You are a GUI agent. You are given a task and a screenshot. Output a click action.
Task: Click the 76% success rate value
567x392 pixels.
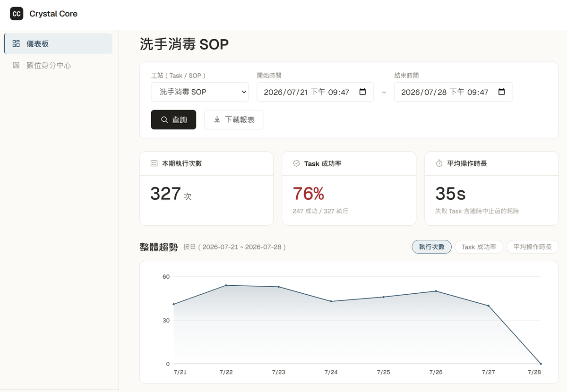click(309, 194)
